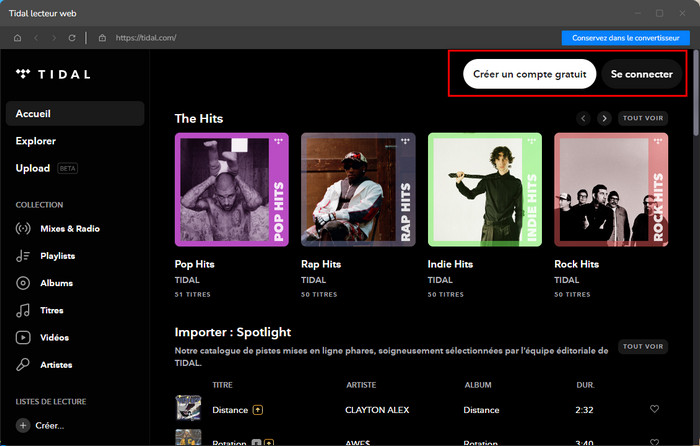
Task: Click the lock icon beside the URL
Action: [102, 38]
